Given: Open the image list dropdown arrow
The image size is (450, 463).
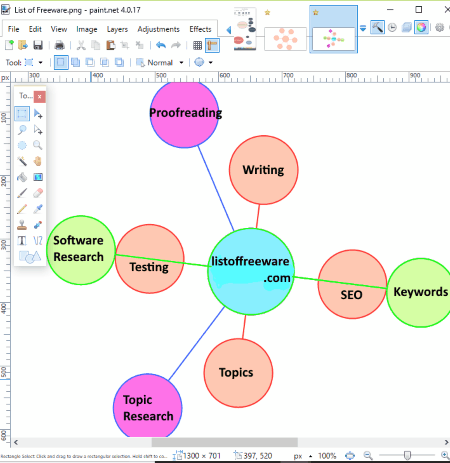Looking at the screenshot, I should [363, 28].
